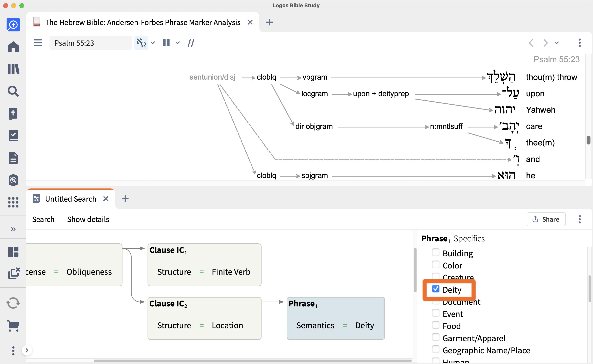The image size is (593, 364).
Task: Open the navigation history dropdown
Action: (x=557, y=43)
